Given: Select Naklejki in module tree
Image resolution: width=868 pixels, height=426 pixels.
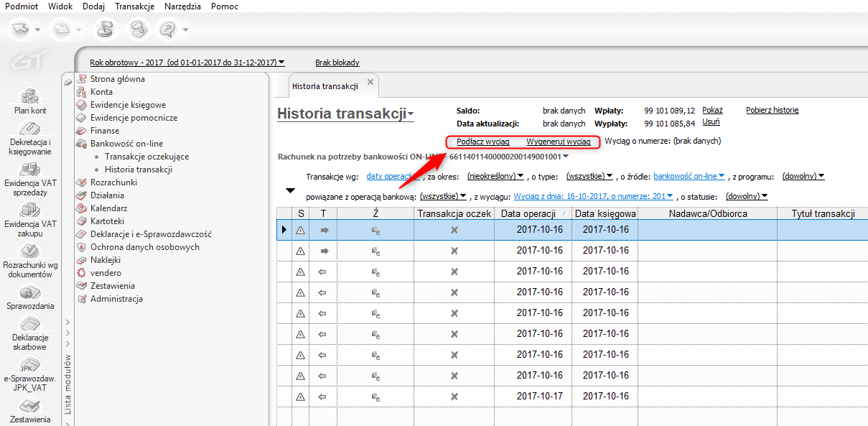Looking at the screenshot, I should (x=106, y=260).
